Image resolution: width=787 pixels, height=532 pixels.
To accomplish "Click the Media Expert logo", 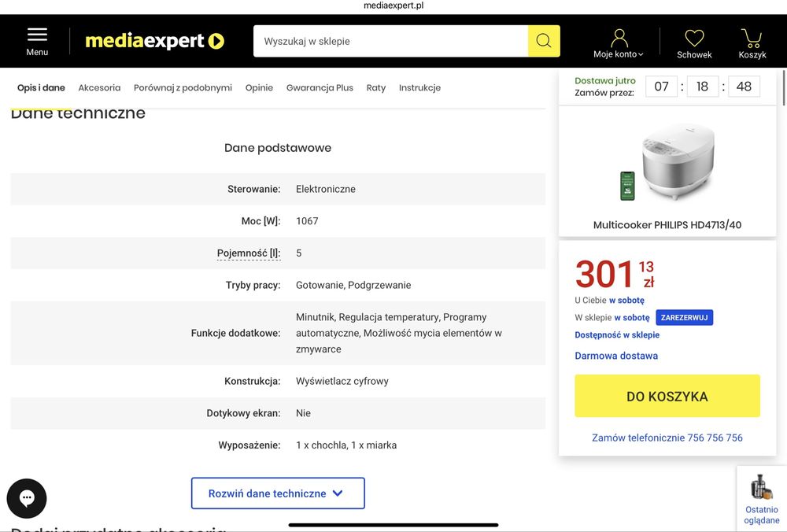I will point(154,41).
